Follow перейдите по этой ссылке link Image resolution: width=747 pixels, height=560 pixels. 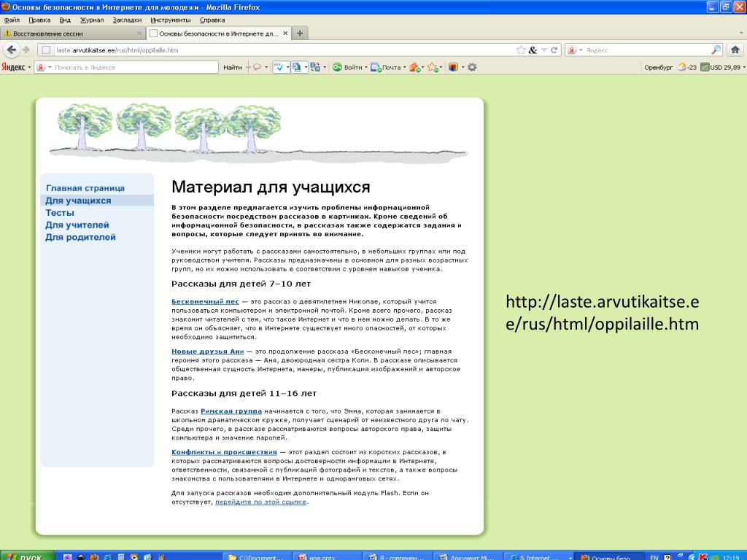click(x=261, y=502)
